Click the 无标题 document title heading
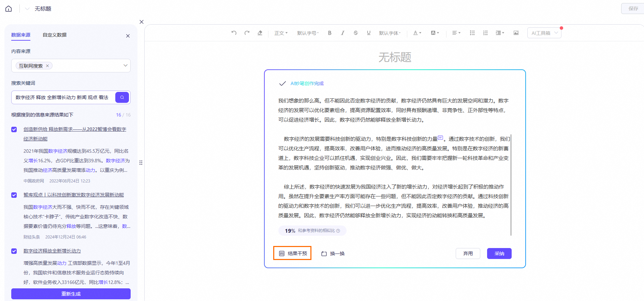This screenshot has width=644, height=301. coord(395,57)
